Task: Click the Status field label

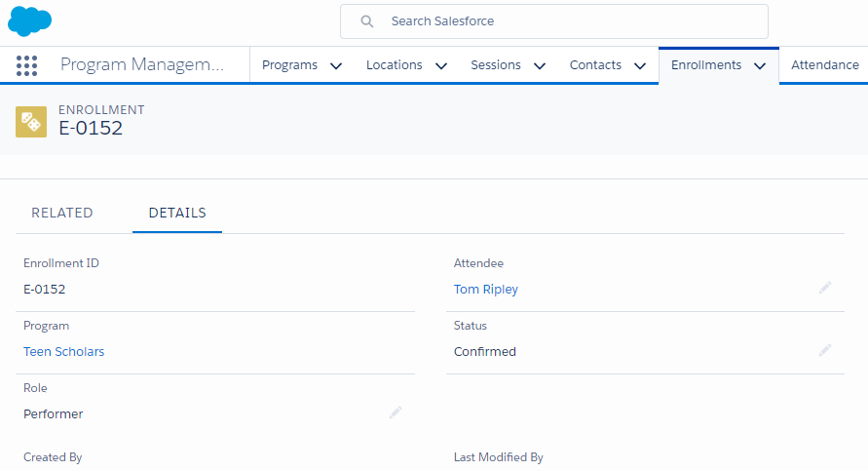Action: 470,326
